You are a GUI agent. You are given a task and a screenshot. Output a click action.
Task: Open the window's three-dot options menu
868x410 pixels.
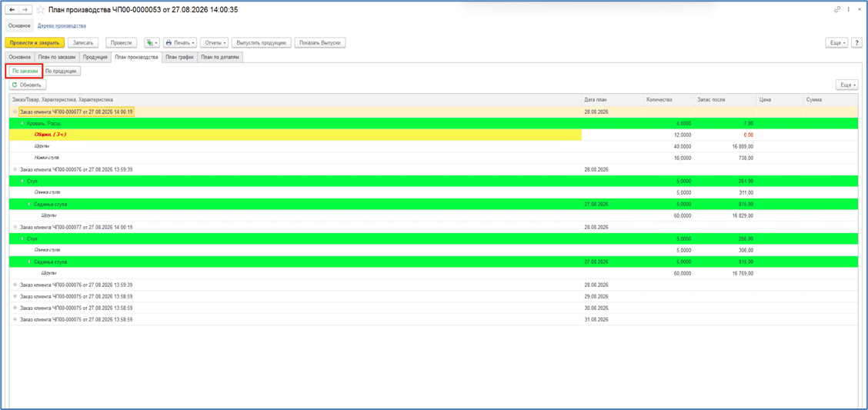coord(849,10)
